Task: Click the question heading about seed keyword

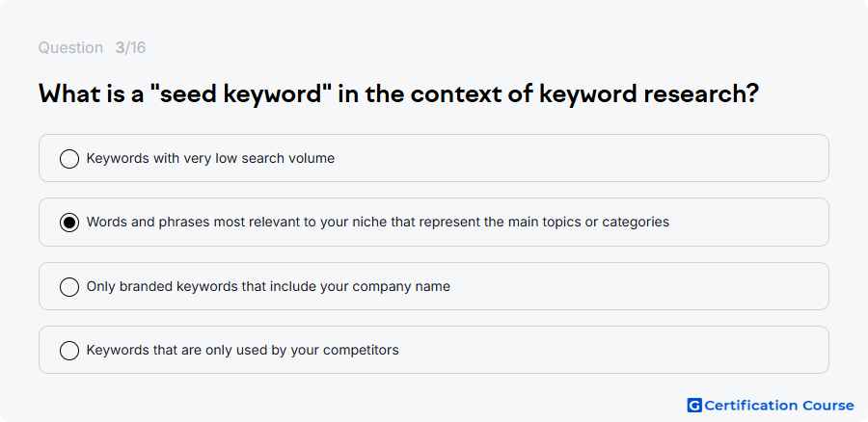Action: pyautogui.click(x=398, y=94)
